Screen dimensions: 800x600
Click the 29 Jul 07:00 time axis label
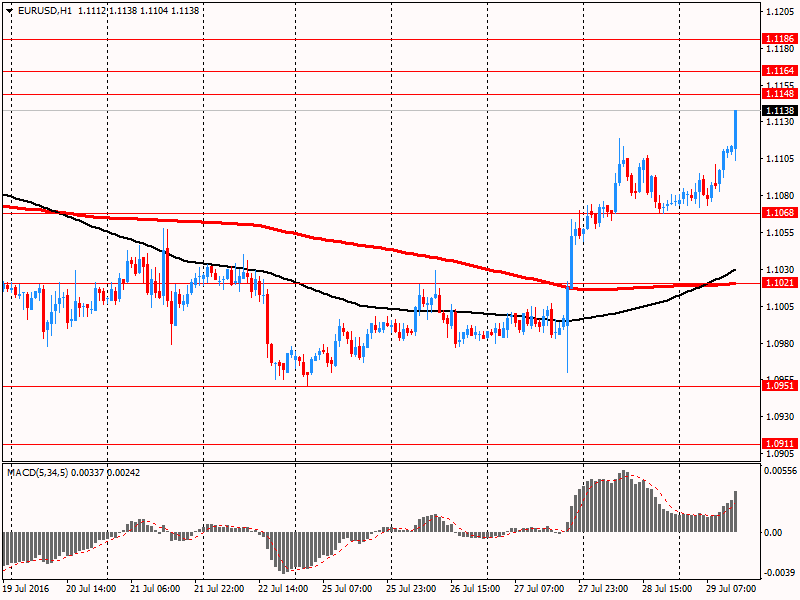pos(731,589)
